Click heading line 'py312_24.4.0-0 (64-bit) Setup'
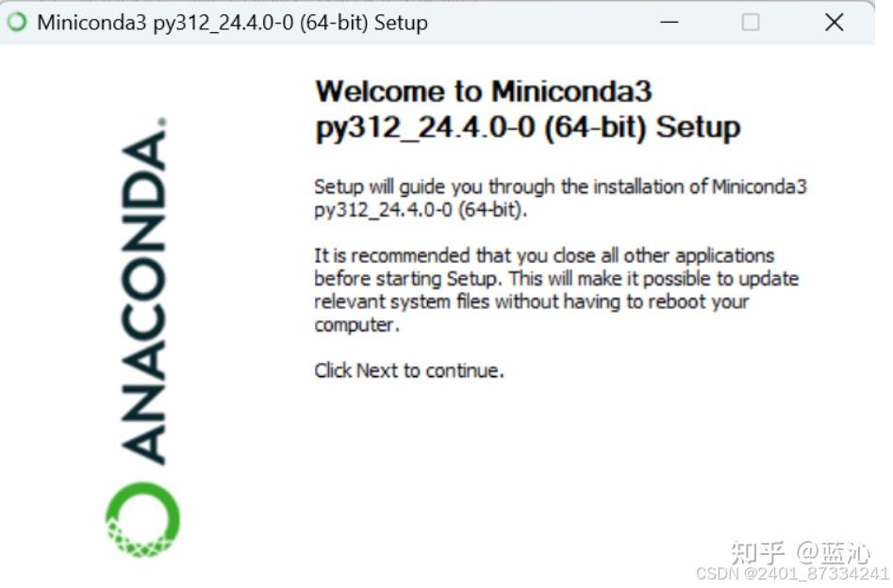This screenshot has height=588, width=893. pos(528,127)
